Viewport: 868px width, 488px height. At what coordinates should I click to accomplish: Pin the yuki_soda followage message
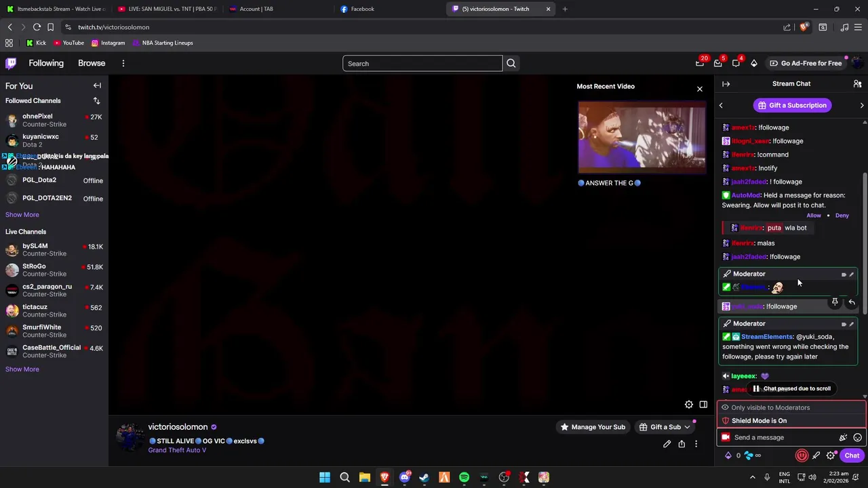(x=835, y=302)
